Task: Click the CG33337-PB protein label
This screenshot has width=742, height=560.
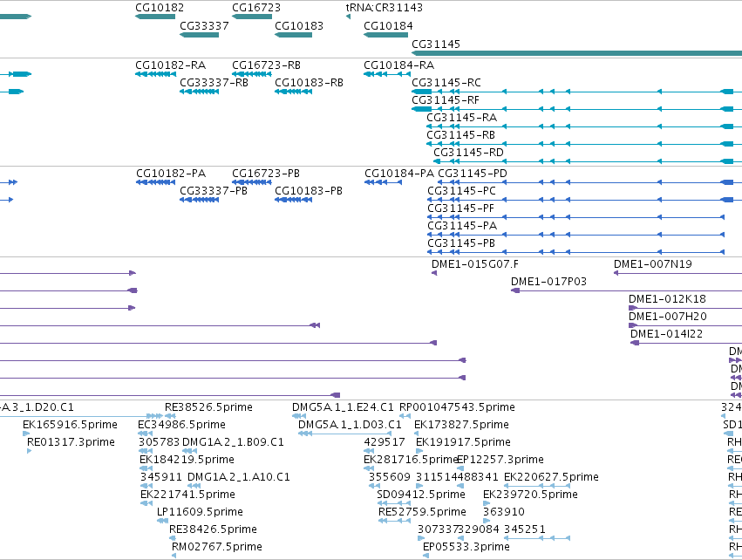Action: coord(214,191)
